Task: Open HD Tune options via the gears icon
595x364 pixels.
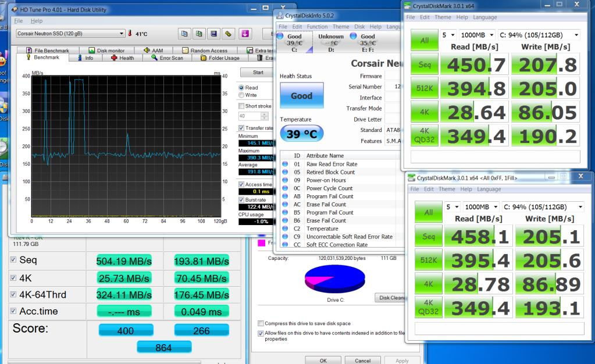Action: (x=228, y=34)
